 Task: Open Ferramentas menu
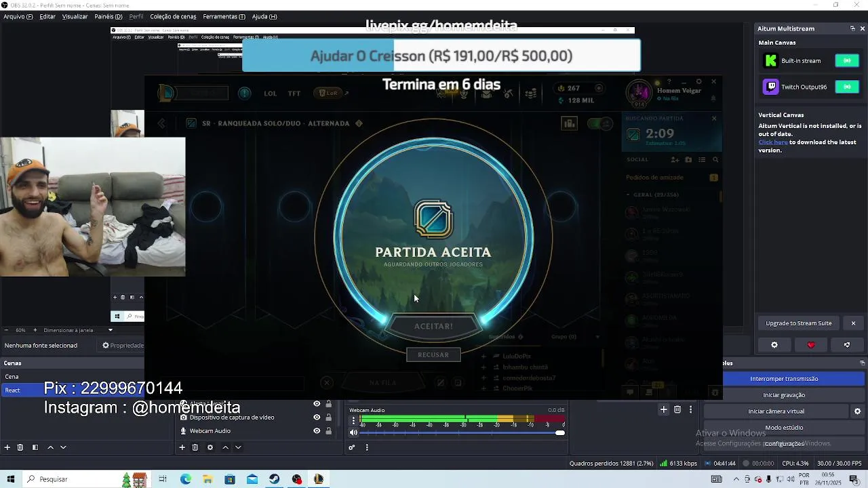[x=224, y=16]
